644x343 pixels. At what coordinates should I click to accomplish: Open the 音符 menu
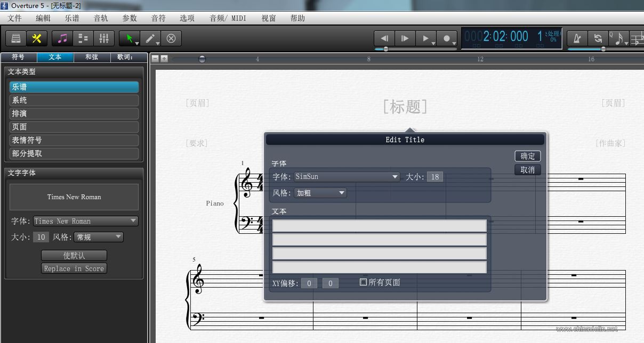click(x=158, y=18)
